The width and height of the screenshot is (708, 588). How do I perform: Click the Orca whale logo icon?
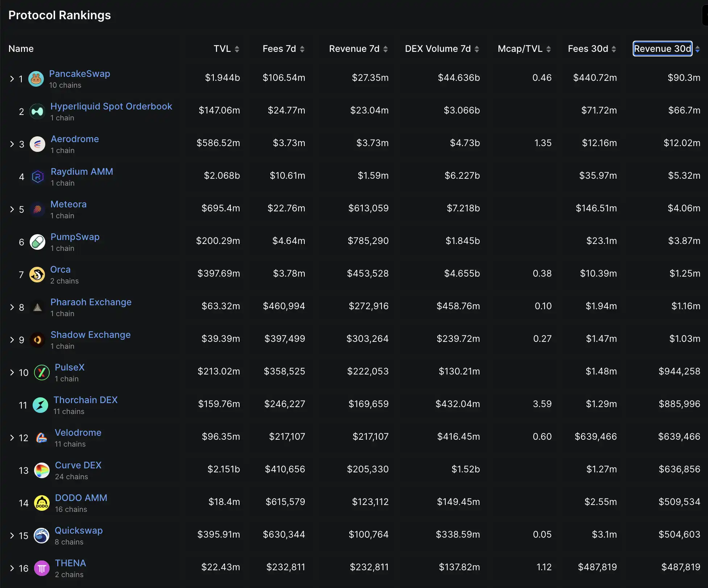37,274
